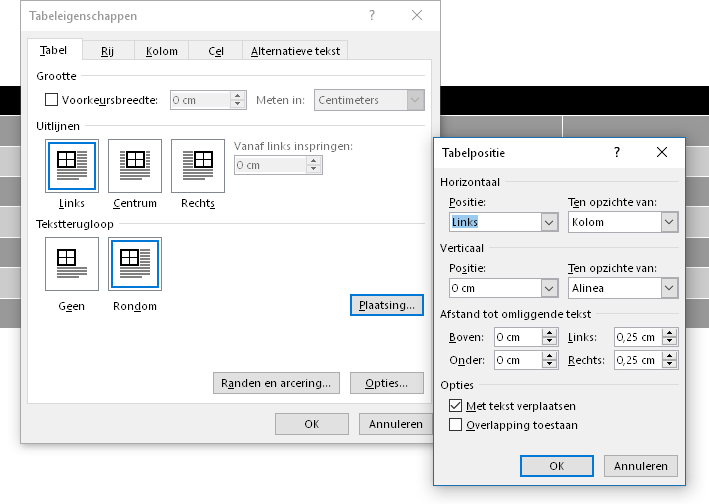709x504 pixels.
Task: Select the Rechts alignment icon
Action: pos(198,165)
